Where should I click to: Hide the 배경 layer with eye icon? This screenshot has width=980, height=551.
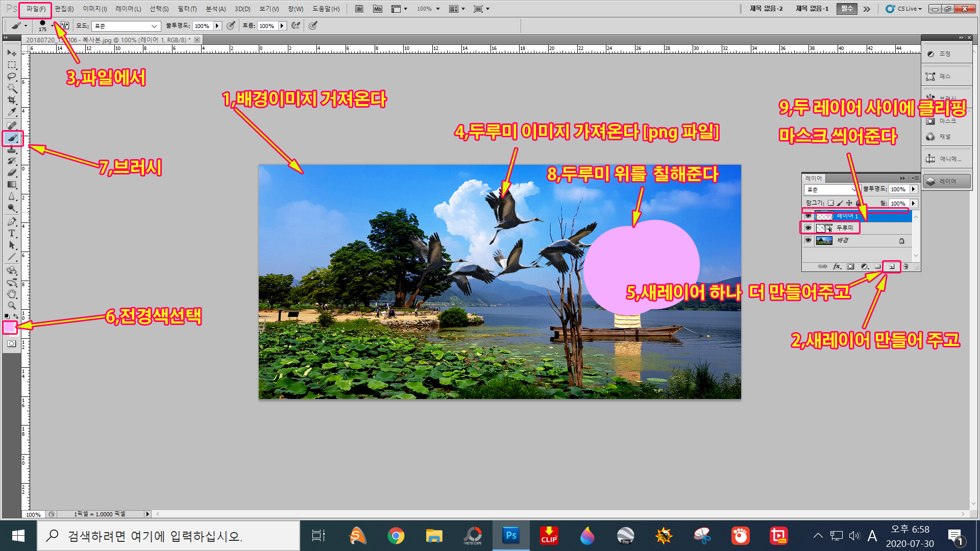tap(808, 240)
